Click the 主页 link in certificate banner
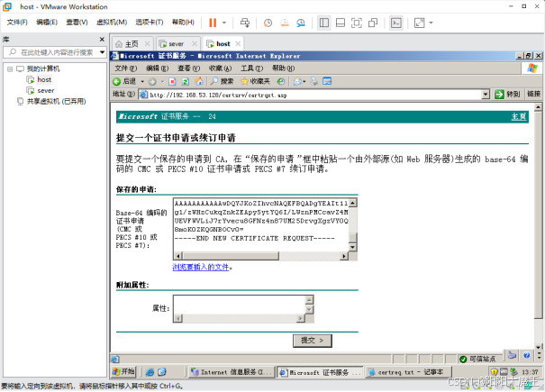The height and width of the screenshot is (392, 545). coord(519,116)
